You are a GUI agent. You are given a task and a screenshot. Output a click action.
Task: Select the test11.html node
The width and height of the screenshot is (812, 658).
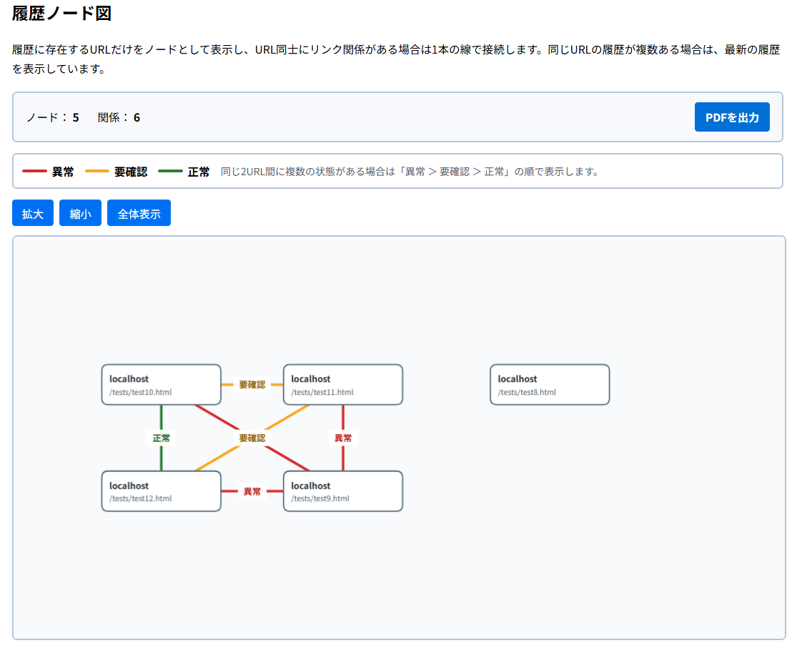pyautogui.click(x=343, y=385)
